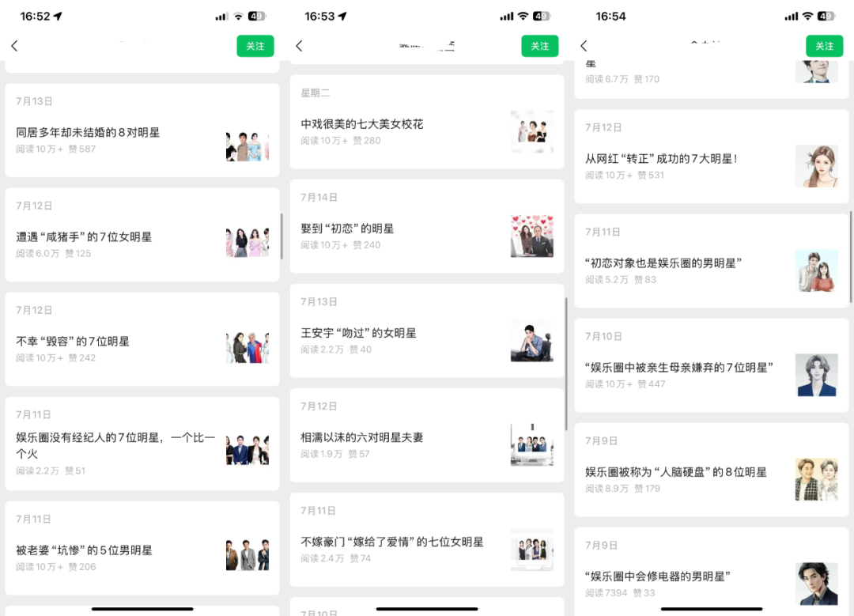Tap 阅读10万+ 赞240 stats line
The width and height of the screenshot is (854, 616).
[340, 245]
